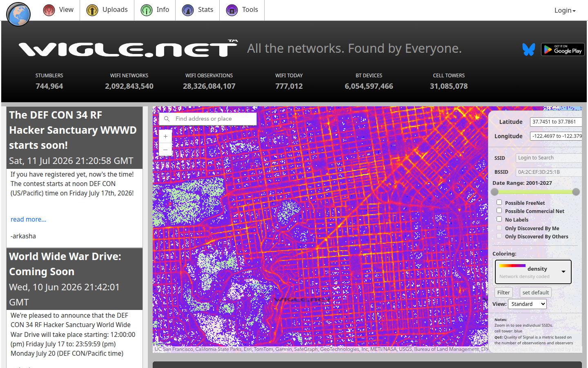Follow the read more... link

pyautogui.click(x=29, y=220)
